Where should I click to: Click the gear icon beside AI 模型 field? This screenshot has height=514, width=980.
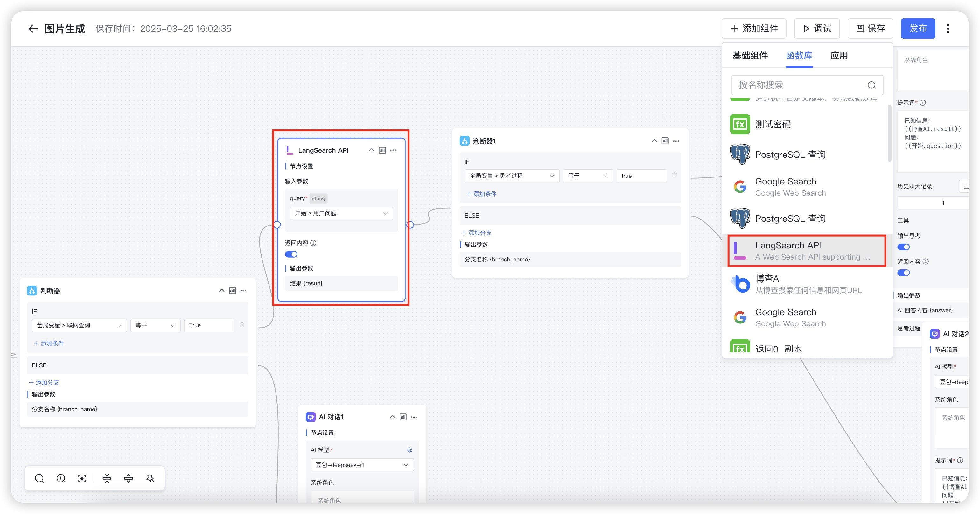[410, 449]
